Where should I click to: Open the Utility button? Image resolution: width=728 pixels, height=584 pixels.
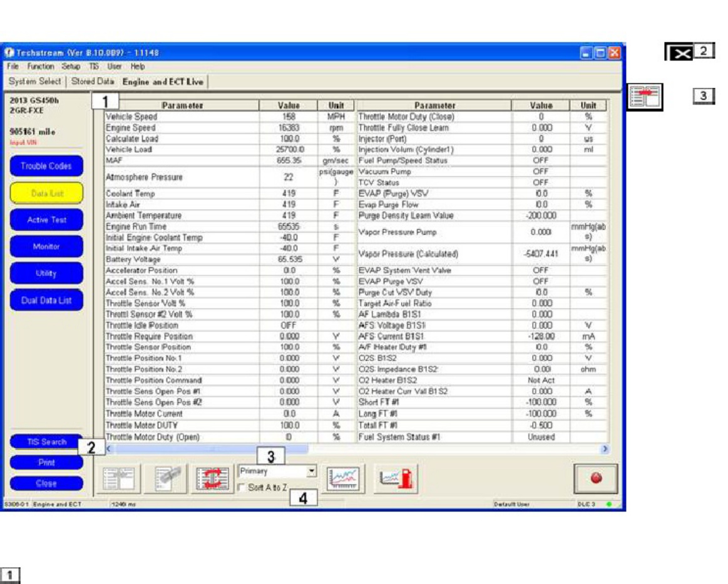coord(46,274)
